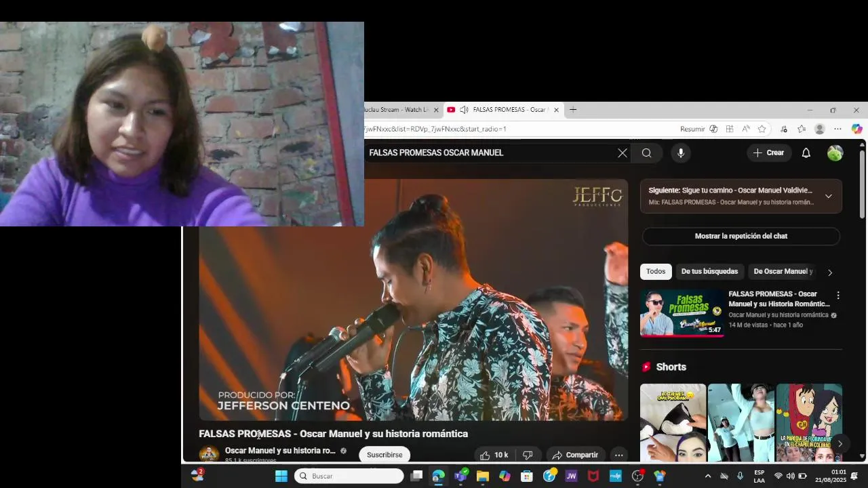This screenshot has width=868, height=488.
Task: Clear the YouTube search box with X
Action: click(x=622, y=153)
